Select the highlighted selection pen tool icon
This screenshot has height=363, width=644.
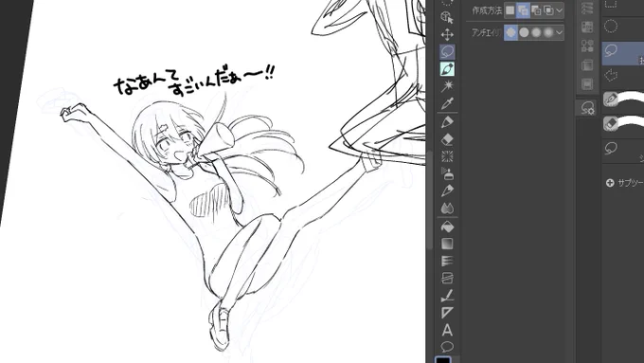(447, 69)
